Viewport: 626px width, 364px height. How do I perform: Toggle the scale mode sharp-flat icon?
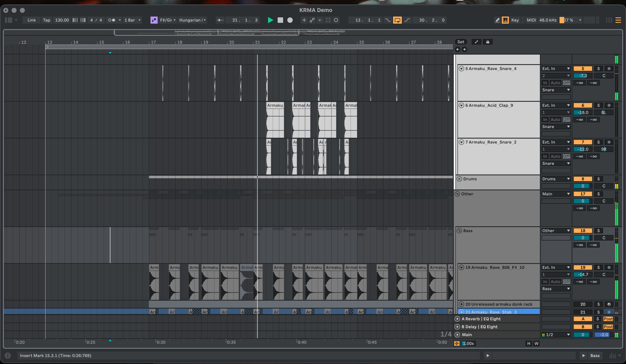click(x=154, y=20)
